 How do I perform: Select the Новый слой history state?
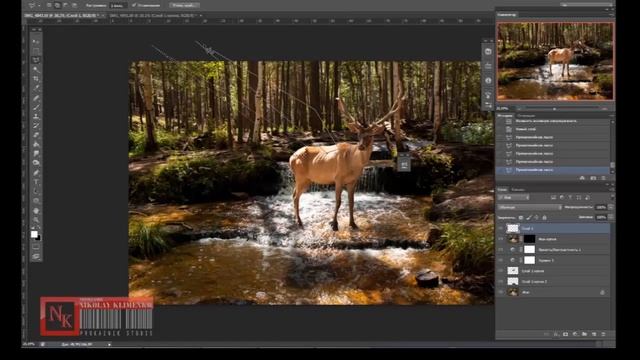click(553, 129)
